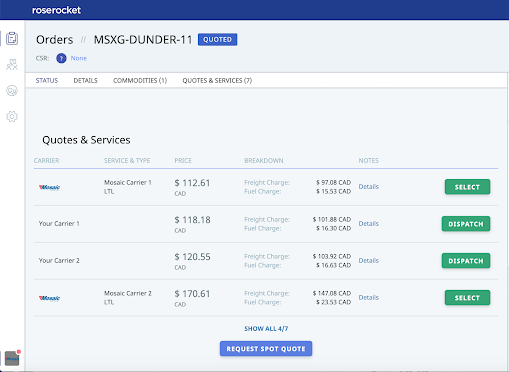The height and width of the screenshot is (372, 509).
Task: Switch to the DETAILS tab
Action: [85, 81]
